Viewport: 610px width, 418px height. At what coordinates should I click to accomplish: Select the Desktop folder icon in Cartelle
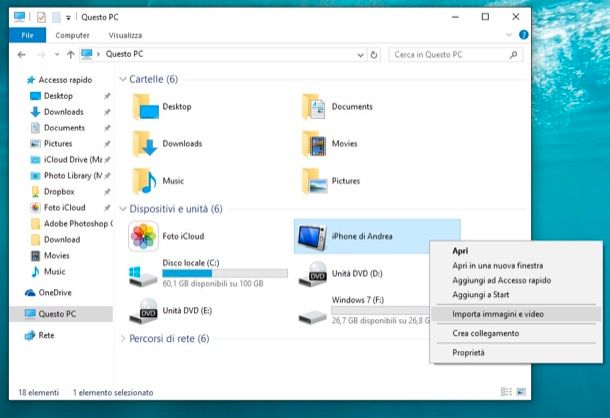[145, 107]
